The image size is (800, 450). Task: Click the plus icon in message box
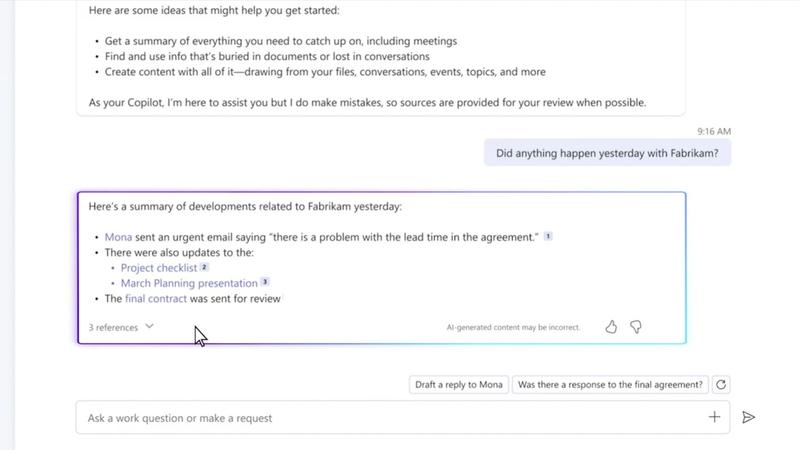(x=714, y=417)
